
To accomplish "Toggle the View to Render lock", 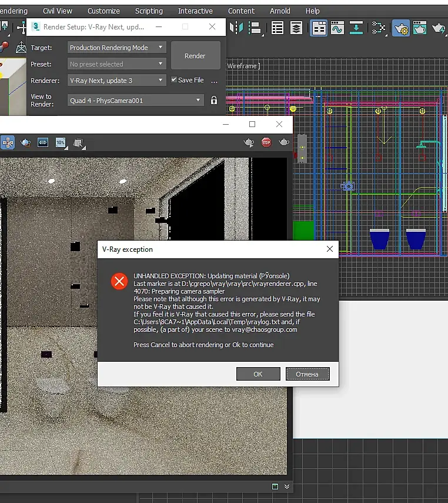I will pyautogui.click(x=214, y=101).
